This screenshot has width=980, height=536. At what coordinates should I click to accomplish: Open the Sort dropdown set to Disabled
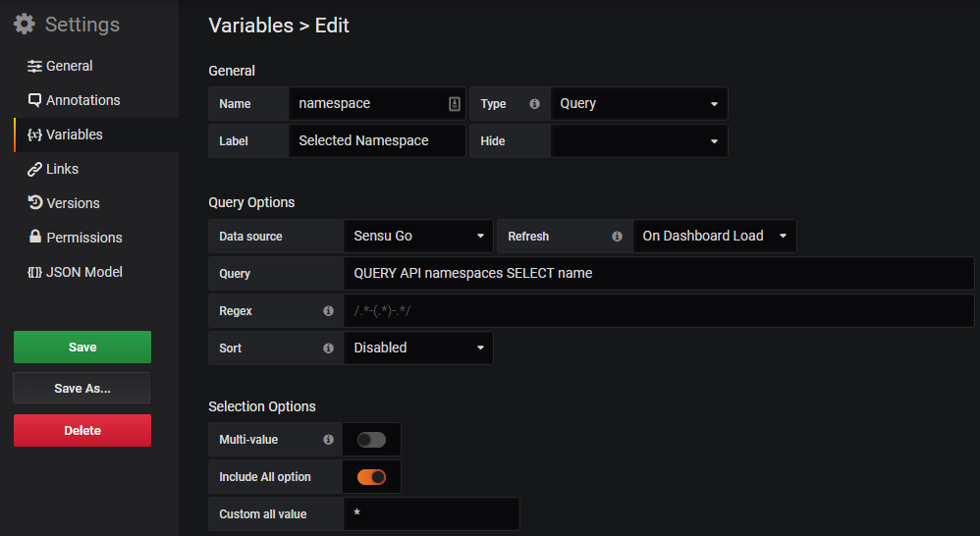[x=418, y=348]
